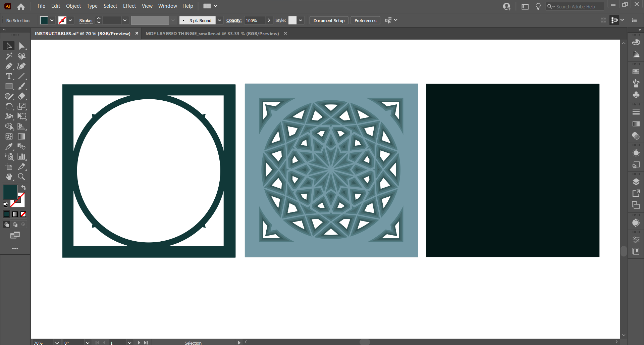This screenshot has height=345, width=644.
Task: Open the Window menu
Action: tap(168, 6)
